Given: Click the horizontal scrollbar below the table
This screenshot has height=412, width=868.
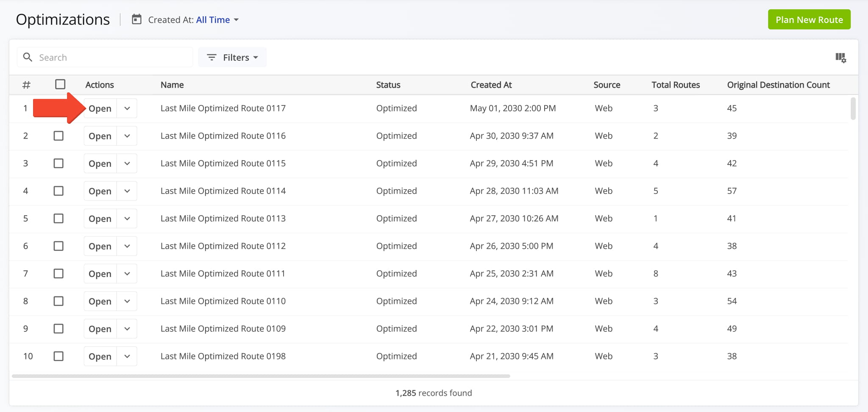Looking at the screenshot, I should click(261, 376).
